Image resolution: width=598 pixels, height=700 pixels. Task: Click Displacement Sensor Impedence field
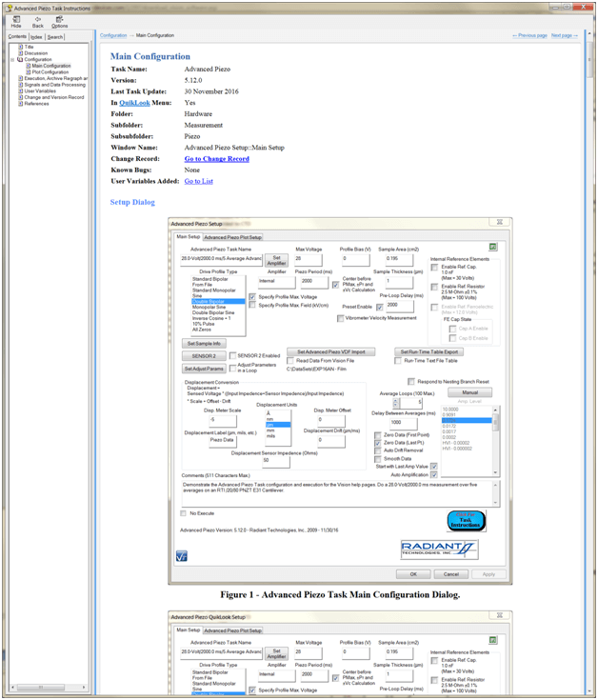pos(276,460)
